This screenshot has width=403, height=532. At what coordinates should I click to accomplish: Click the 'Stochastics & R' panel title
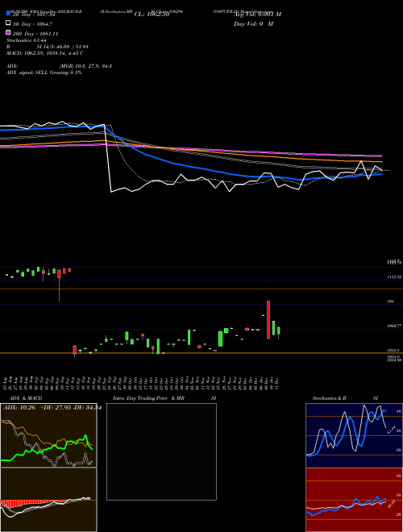pos(330,398)
